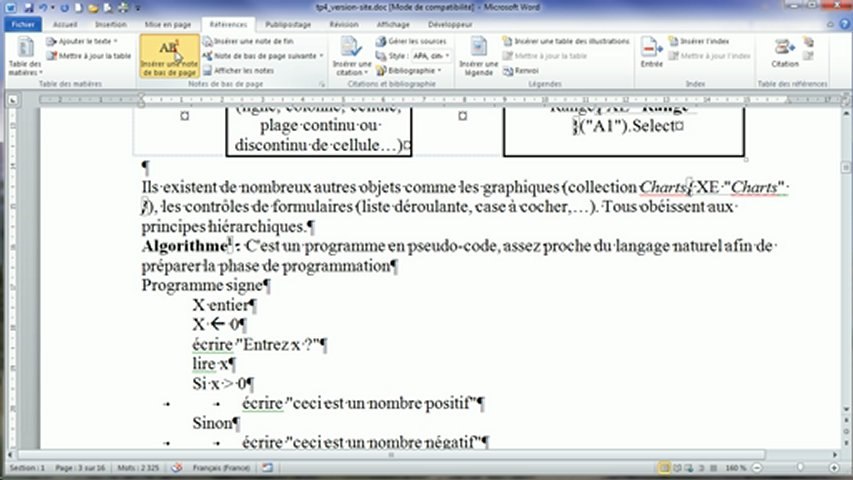Screen dimensions: 853x480
Task: Open the citation Style combo box (APA)
Action: point(431,56)
